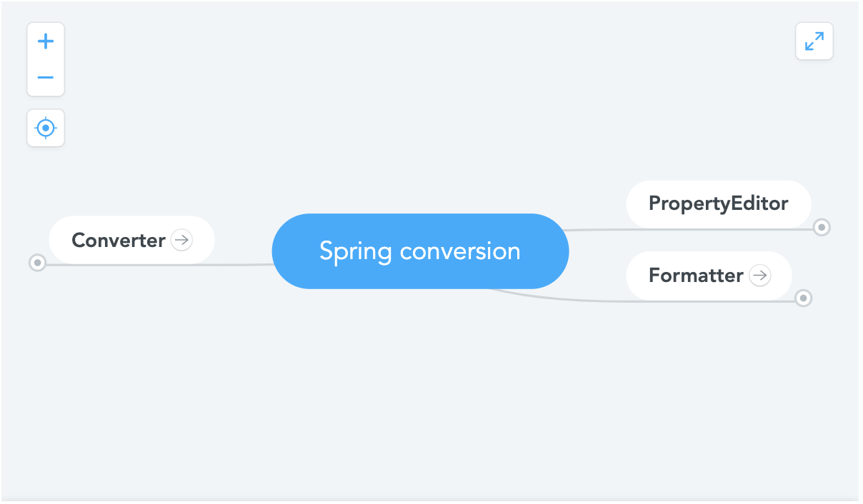Toggle the connector dot right of PropertyEditor
The image size is (863, 504).
822,227
